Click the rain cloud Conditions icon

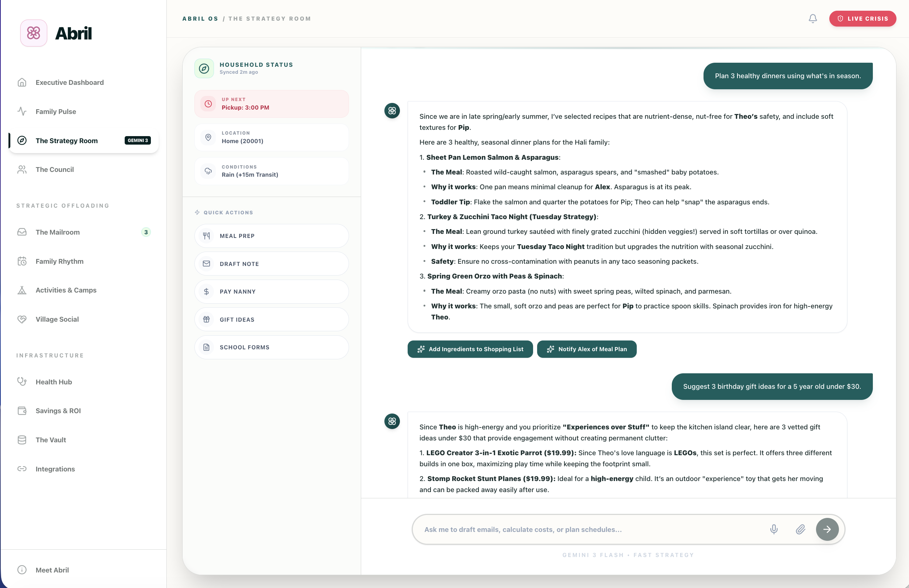[208, 171]
